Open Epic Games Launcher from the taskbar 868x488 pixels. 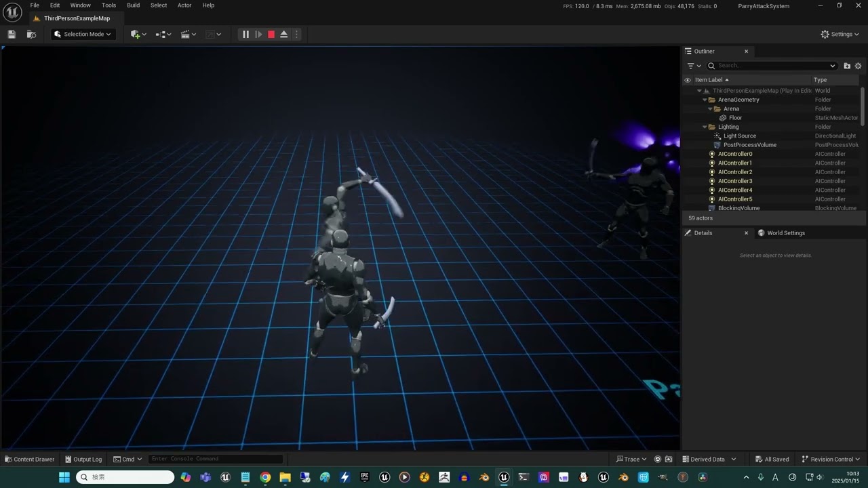coord(364,477)
